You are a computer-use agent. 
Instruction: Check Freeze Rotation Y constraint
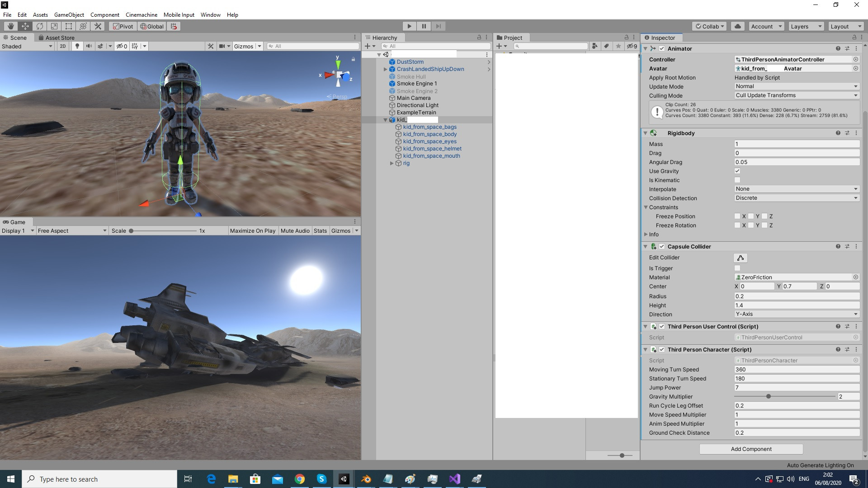pos(750,225)
